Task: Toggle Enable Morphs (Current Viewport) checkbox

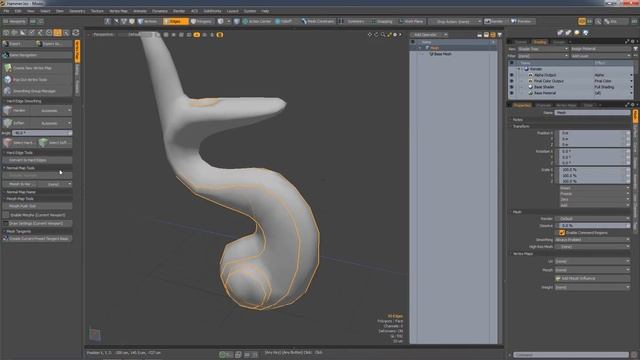Action: click(x=6, y=215)
